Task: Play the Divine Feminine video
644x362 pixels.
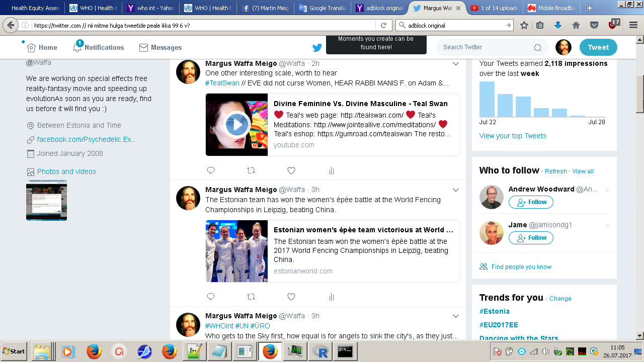Action: coord(237,125)
